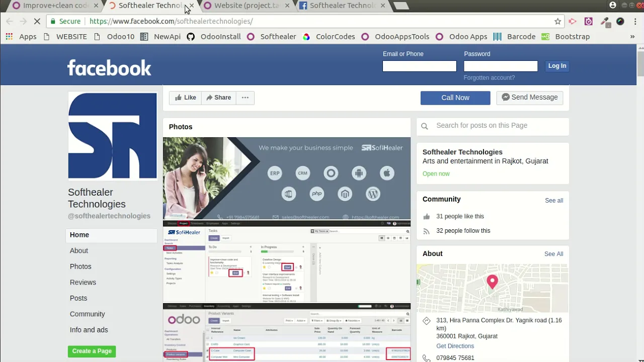The height and width of the screenshot is (362, 644).
Task: Open the Barcode bookmark
Action: [515, 37]
